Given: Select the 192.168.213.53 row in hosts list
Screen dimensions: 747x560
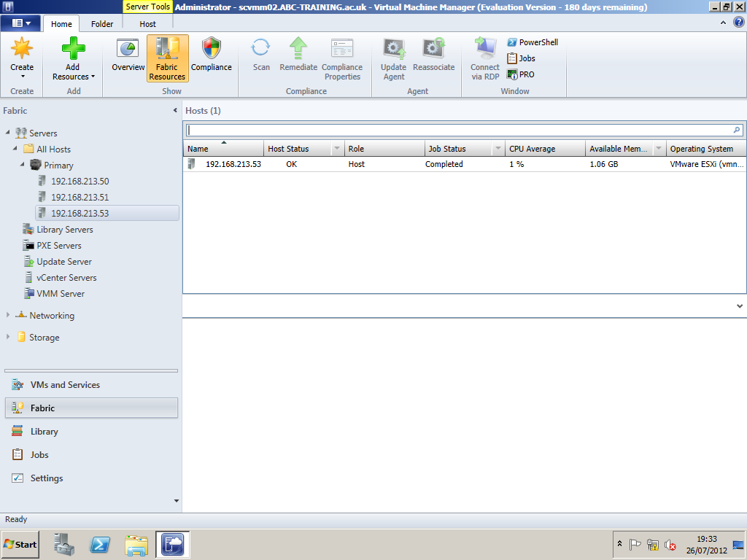Looking at the screenshot, I should pos(465,164).
